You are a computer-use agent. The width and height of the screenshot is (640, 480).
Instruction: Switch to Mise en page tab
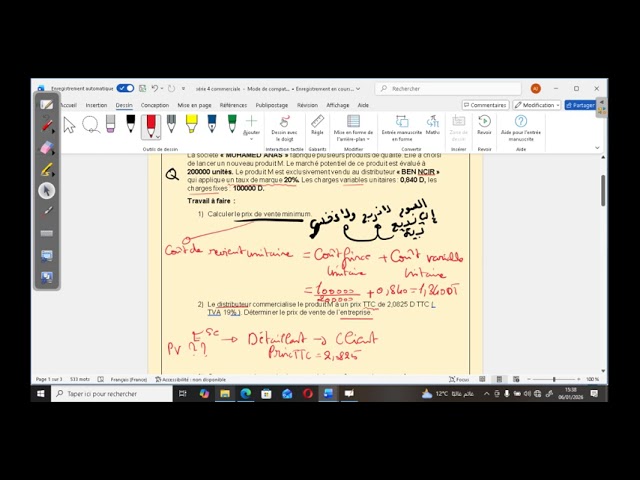(194, 105)
